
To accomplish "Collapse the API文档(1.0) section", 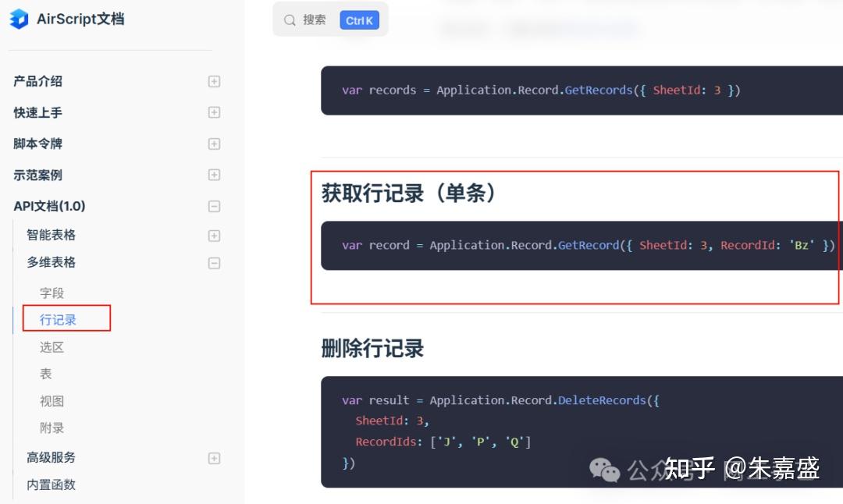I will (214, 206).
